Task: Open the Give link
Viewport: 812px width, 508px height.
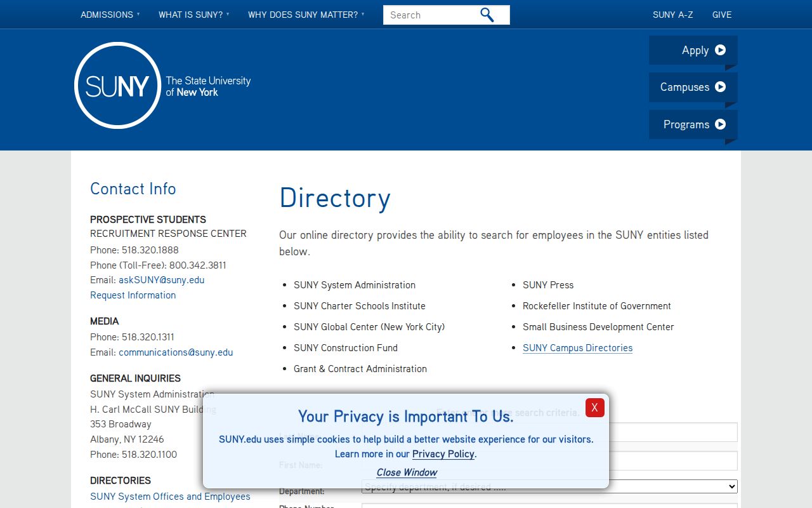Action: coord(722,15)
